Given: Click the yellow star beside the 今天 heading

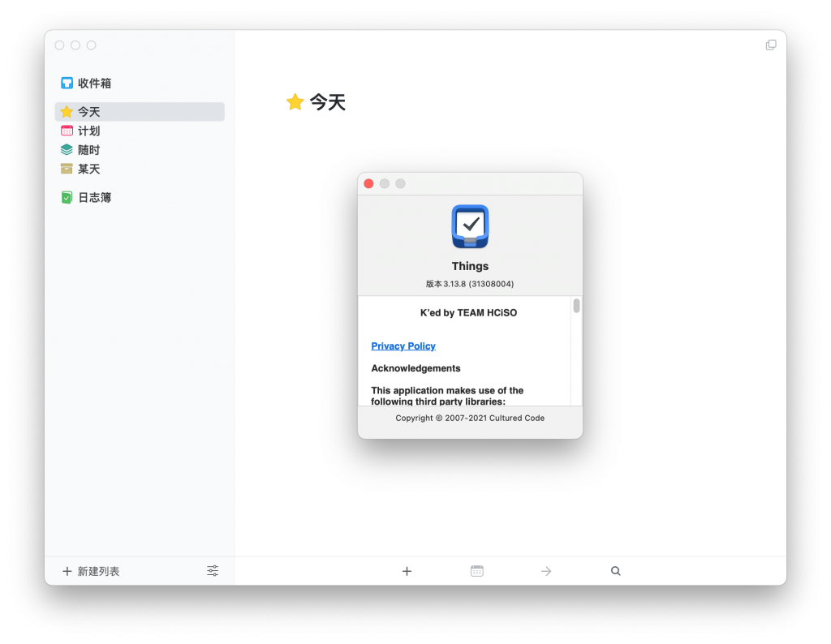Looking at the screenshot, I should pyautogui.click(x=295, y=101).
